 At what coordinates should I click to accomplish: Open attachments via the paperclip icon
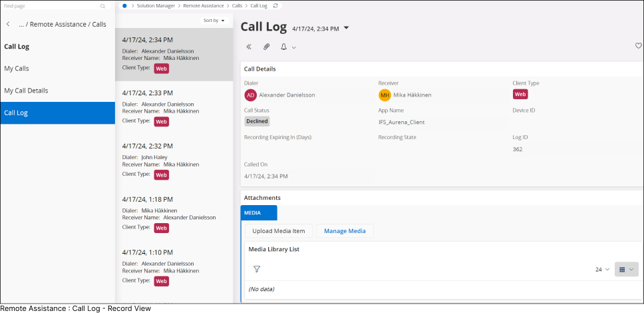tap(267, 47)
